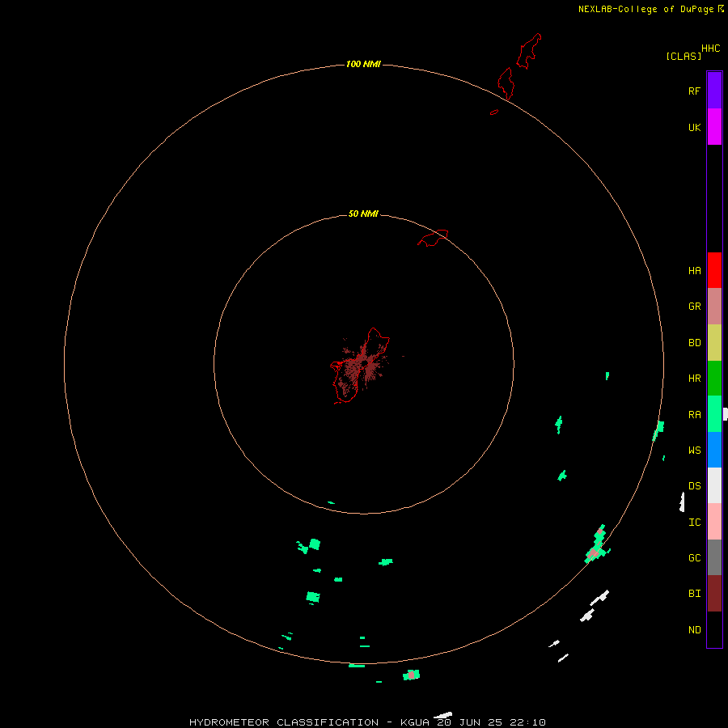Click the 'RF' legend label
The image size is (728, 728).
[694, 91]
